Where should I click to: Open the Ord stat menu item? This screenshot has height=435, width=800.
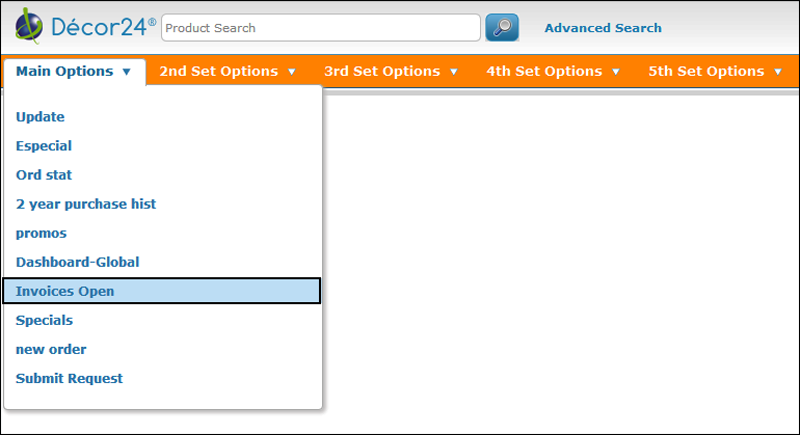44,175
